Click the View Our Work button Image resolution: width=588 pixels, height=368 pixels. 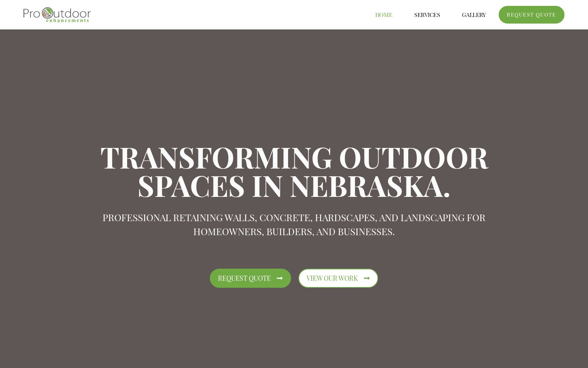pyautogui.click(x=338, y=278)
